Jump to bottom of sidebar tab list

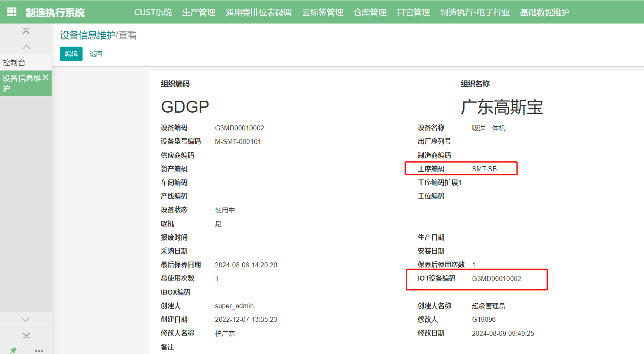[x=26, y=335]
